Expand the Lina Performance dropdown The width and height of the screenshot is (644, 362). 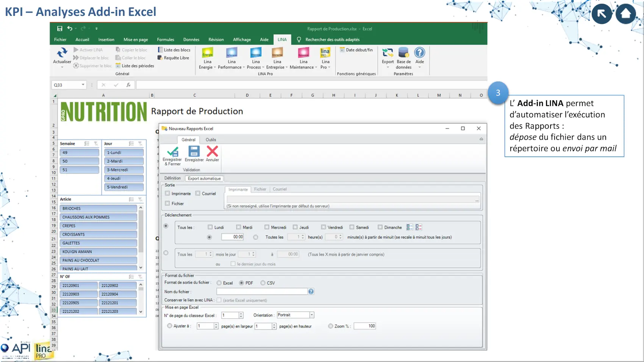point(244,67)
